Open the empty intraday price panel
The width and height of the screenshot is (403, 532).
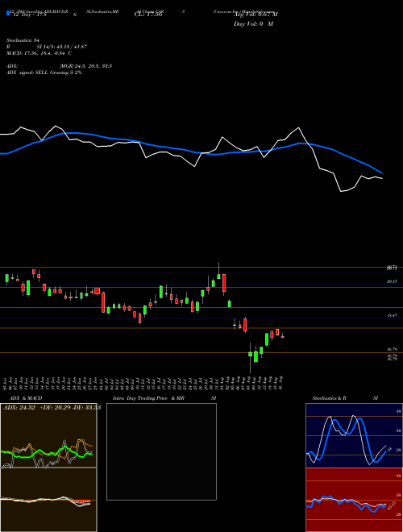pyautogui.click(x=161, y=451)
